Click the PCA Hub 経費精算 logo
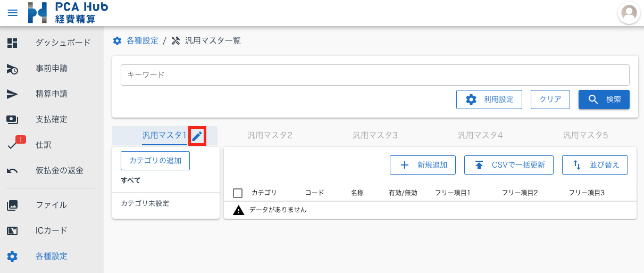This screenshot has height=273, width=644. click(68, 13)
